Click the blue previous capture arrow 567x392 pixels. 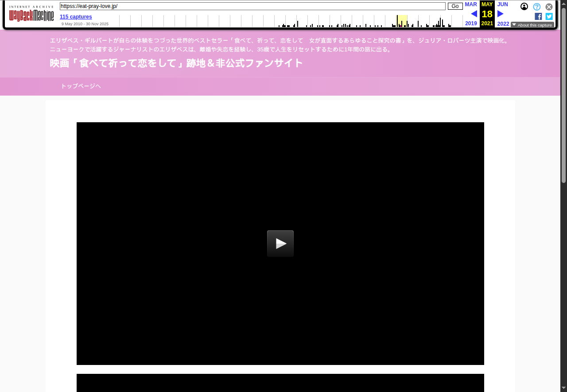[x=474, y=14]
